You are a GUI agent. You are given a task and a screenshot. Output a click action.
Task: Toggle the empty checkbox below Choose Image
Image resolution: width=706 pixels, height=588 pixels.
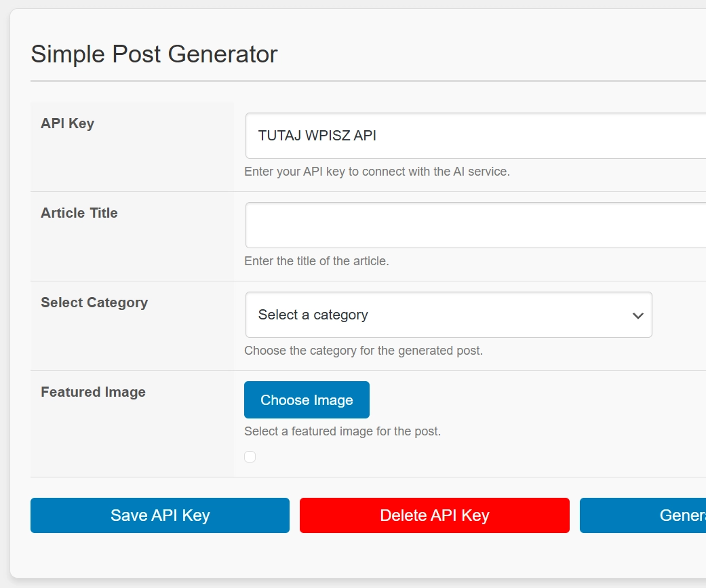[250, 456]
